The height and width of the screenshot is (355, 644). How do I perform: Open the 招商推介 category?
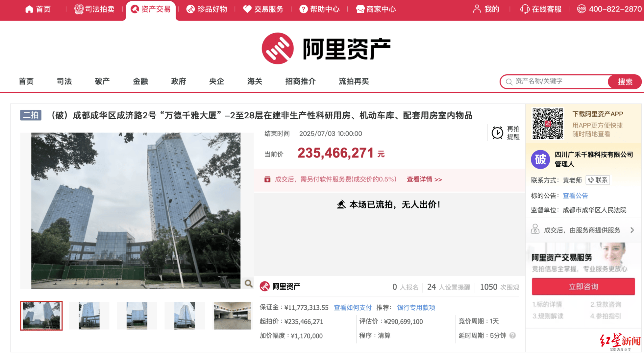tap(300, 81)
